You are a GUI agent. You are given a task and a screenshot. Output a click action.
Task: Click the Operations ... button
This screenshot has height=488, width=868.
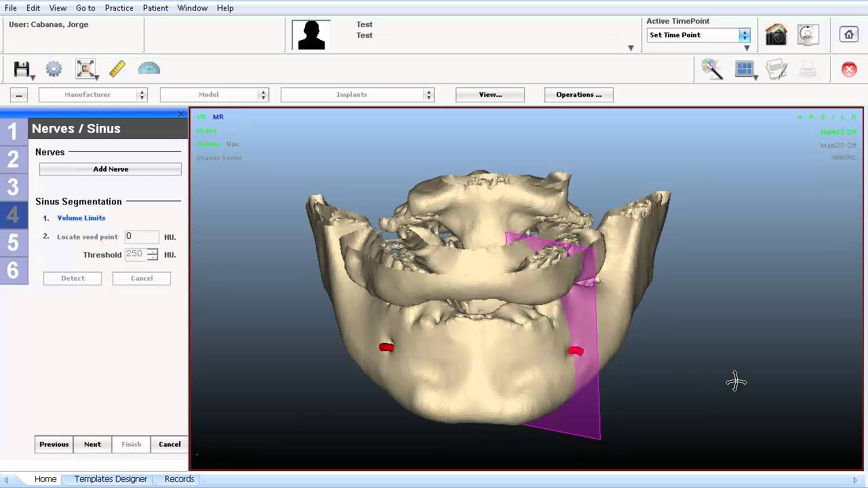[x=579, y=95]
